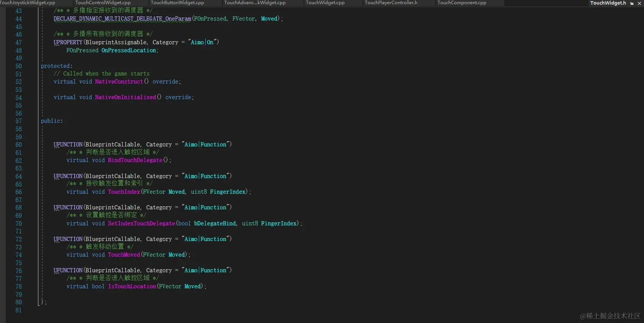Click FingerIndex parameter on line 66

[x=227, y=192]
